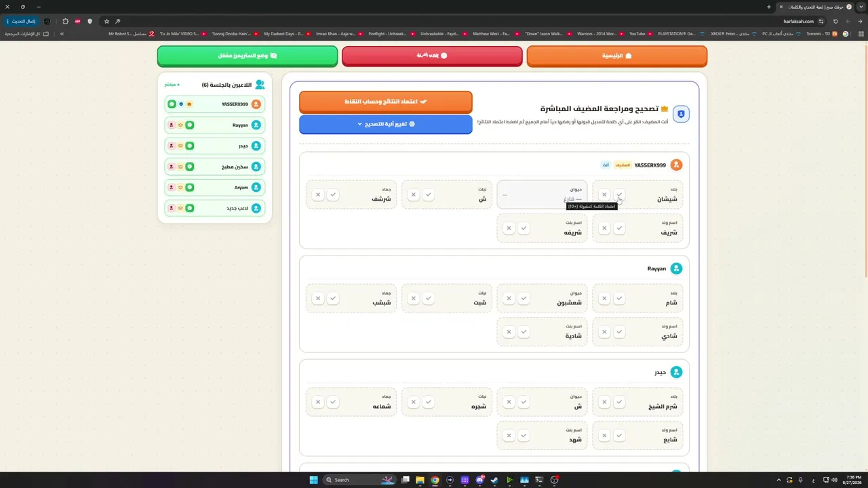
Task: Accept the word شيشان with its checkmark
Action: coord(619,195)
